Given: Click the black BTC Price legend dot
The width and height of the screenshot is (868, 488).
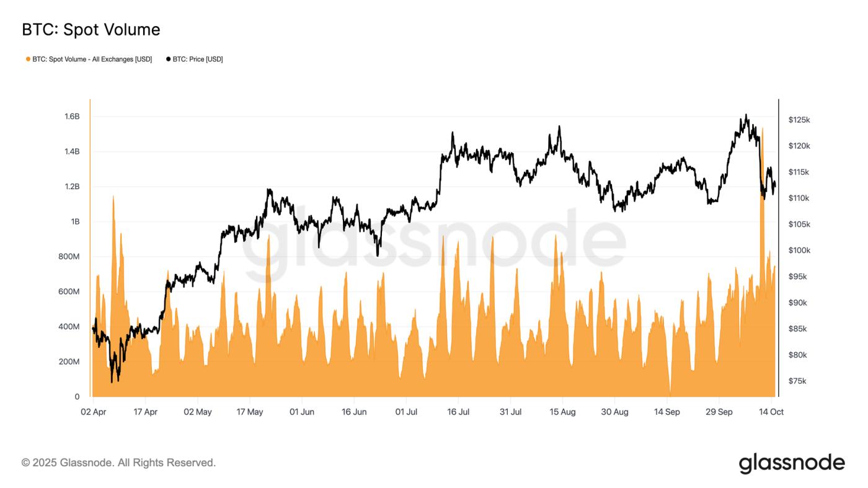Looking at the screenshot, I should (x=168, y=60).
